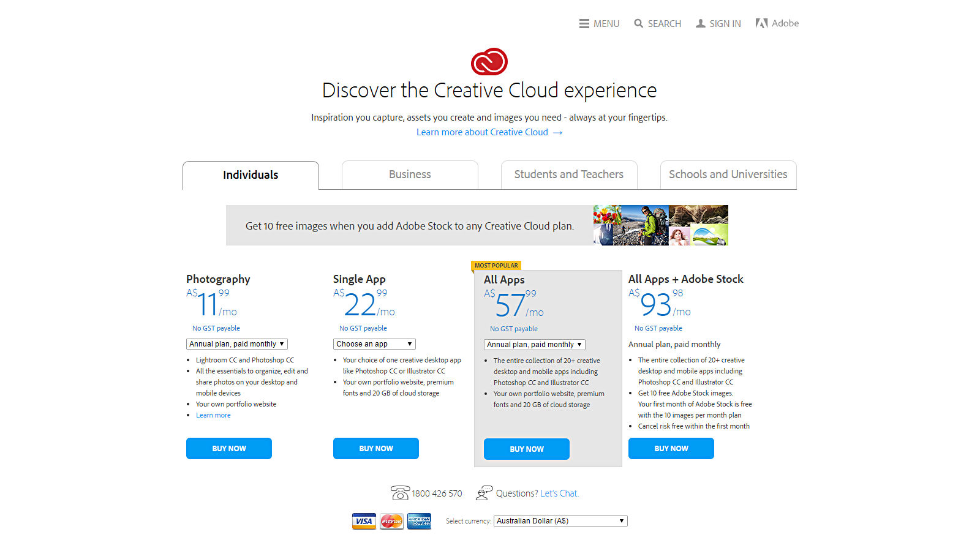The image size is (980, 551).
Task: Click Learn more under Photography plan
Action: [213, 415]
